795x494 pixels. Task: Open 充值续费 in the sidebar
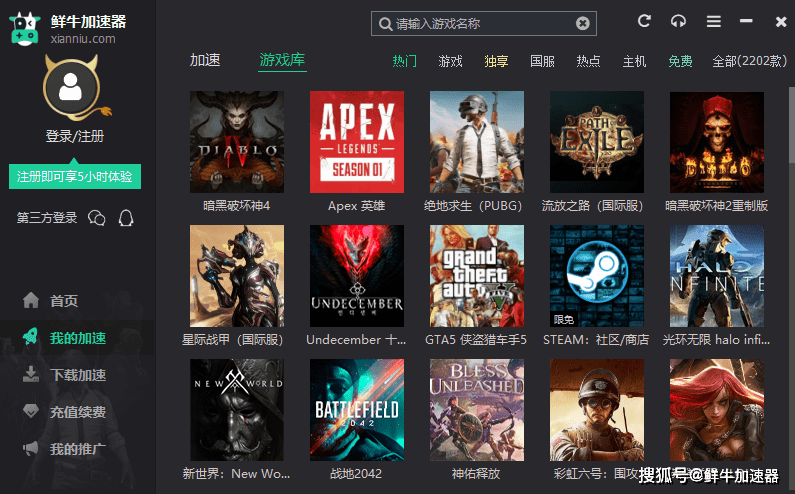[77, 412]
